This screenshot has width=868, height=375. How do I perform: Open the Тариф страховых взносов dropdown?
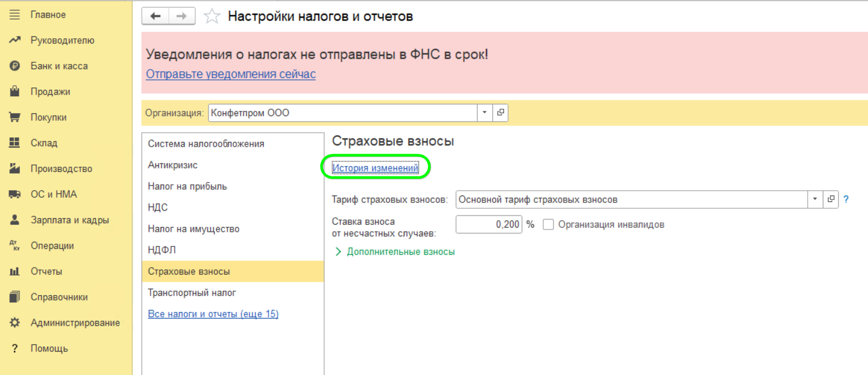[x=815, y=200]
